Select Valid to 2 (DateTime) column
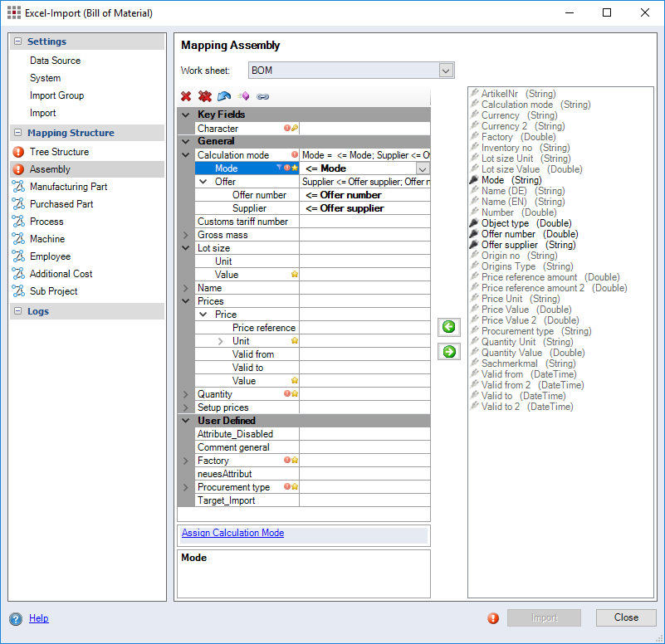The height and width of the screenshot is (644, 665). tap(527, 406)
